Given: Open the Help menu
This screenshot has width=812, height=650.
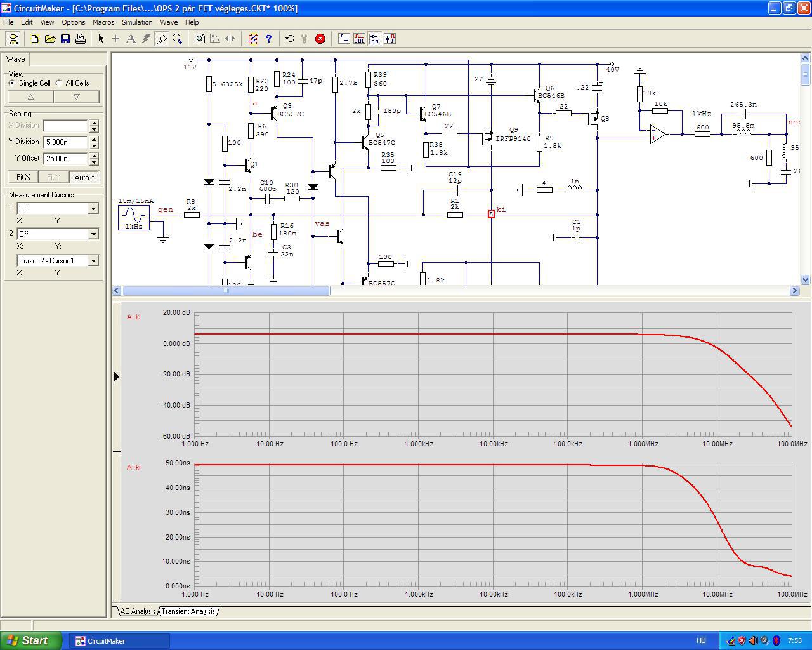Looking at the screenshot, I should point(192,22).
